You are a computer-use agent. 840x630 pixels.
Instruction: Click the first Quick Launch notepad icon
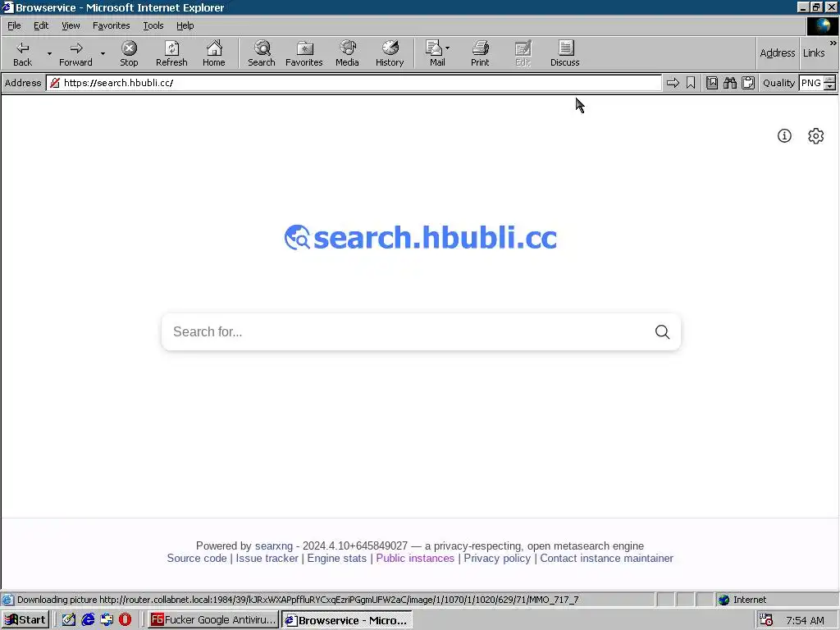coord(69,620)
